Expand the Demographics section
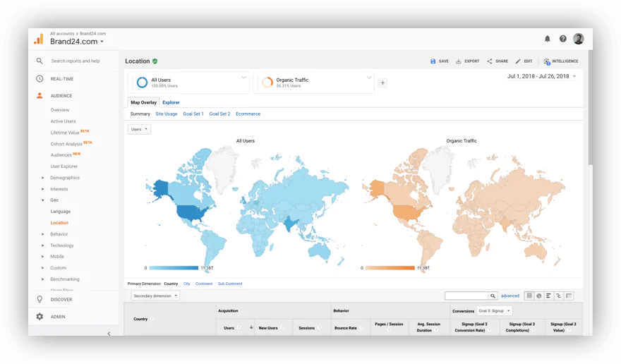Screen dimensions: 621x364 tap(43, 178)
